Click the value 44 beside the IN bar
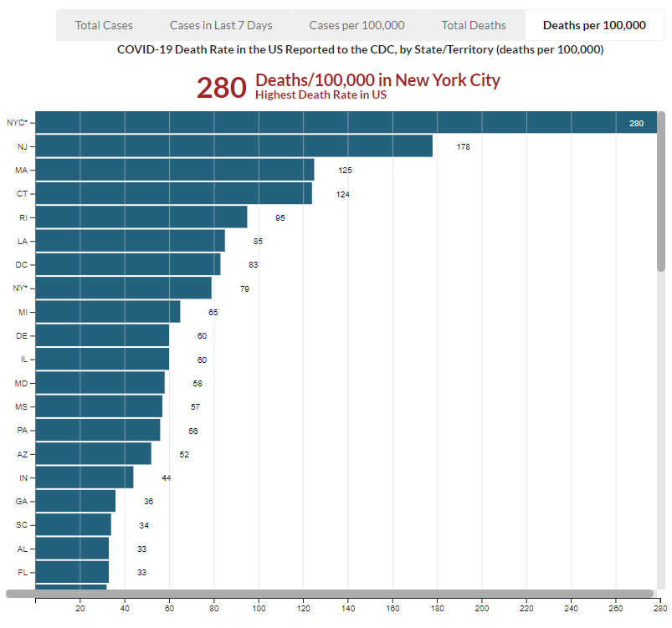 [167, 478]
